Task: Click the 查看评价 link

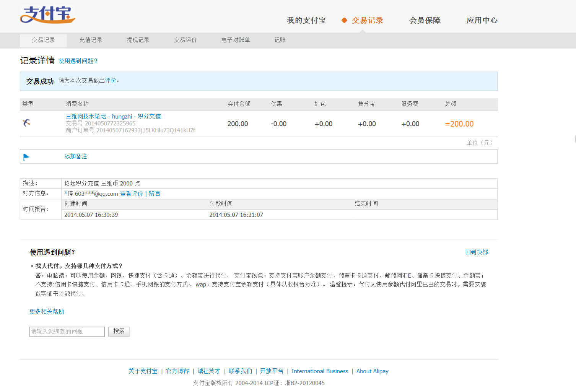Action: (132, 194)
